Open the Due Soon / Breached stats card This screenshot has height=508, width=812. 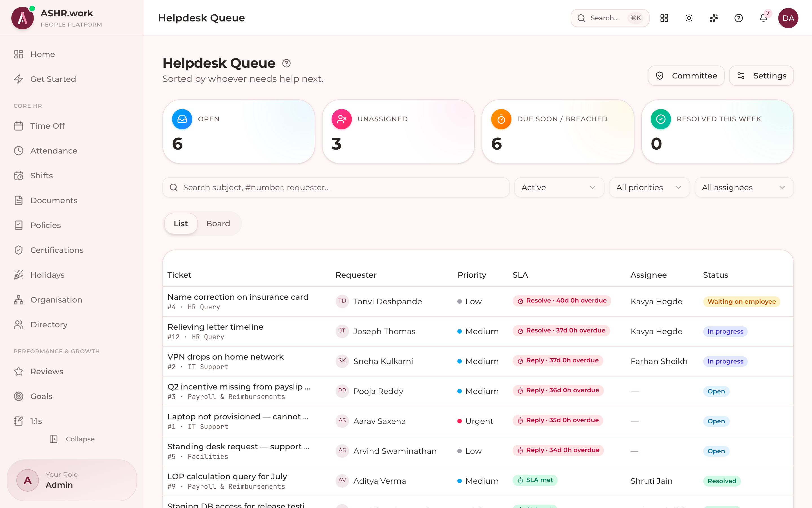click(558, 132)
